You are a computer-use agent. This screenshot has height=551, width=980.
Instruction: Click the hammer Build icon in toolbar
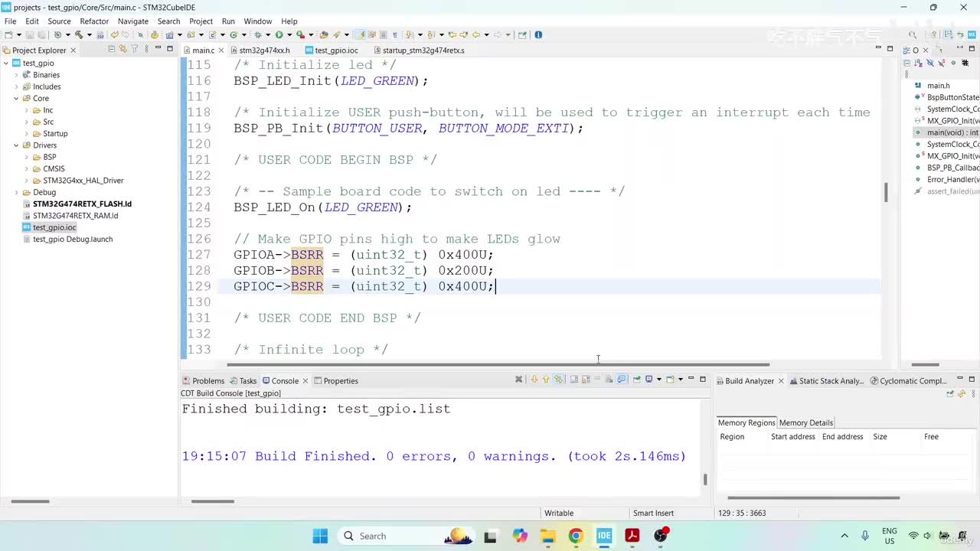(78, 34)
